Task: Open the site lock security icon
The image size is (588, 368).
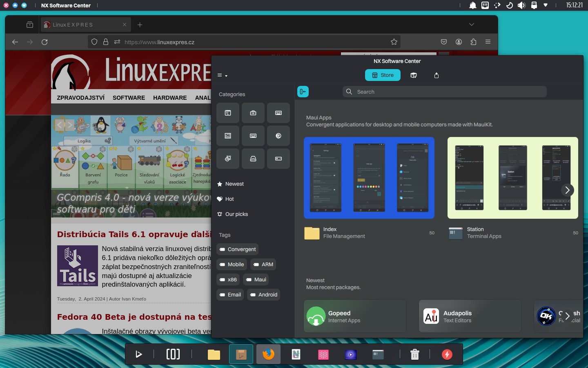Action: pyautogui.click(x=106, y=42)
